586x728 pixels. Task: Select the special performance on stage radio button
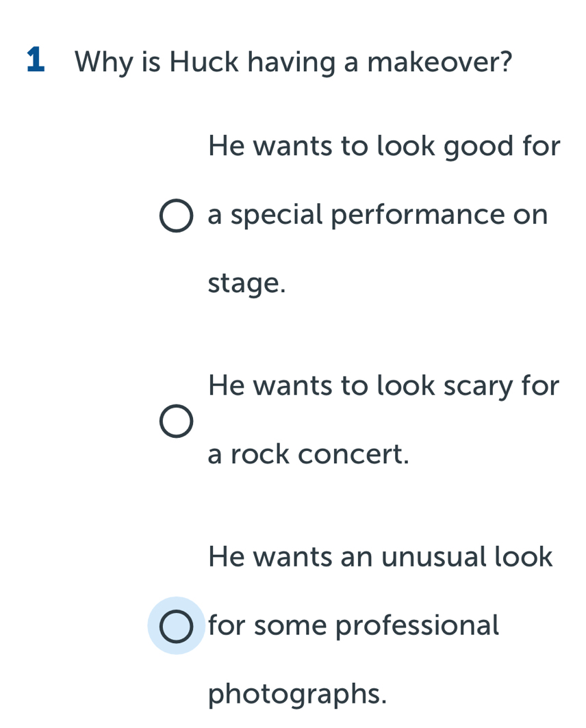pyautogui.click(x=176, y=216)
